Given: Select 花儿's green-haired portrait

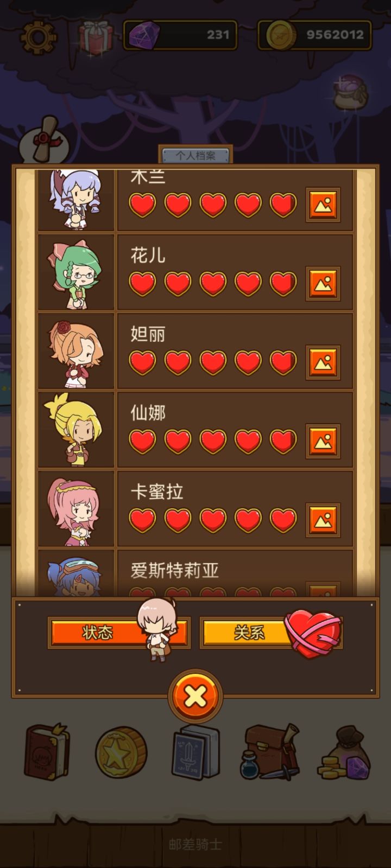Looking at the screenshot, I should [76, 272].
